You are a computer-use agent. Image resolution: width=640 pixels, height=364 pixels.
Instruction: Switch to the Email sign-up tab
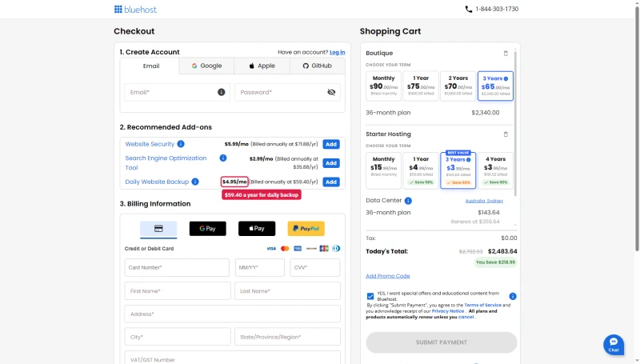pyautogui.click(x=151, y=66)
